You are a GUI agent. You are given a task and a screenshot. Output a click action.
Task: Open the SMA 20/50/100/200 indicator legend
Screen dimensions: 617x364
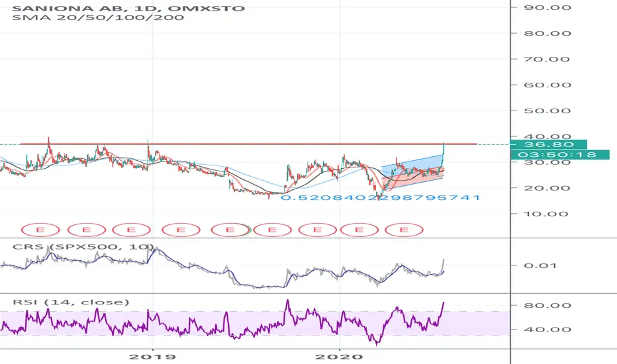pyautogui.click(x=98, y=17)
